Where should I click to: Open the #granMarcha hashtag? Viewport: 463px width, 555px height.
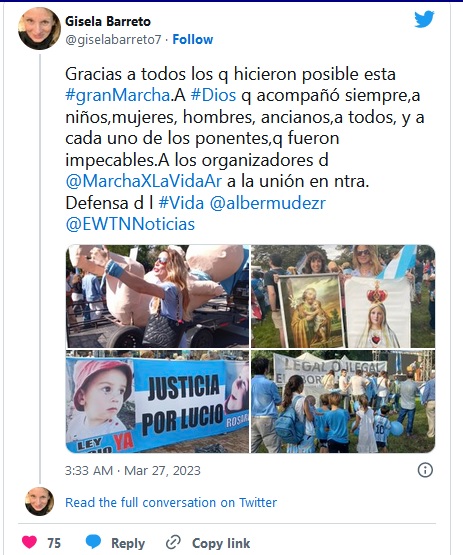point(118,95)
